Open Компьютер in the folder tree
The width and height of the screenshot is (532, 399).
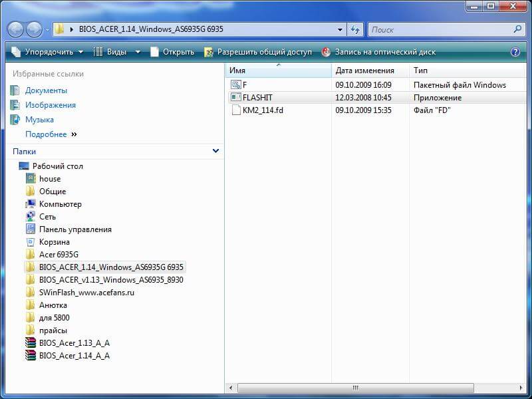(60, 204)
